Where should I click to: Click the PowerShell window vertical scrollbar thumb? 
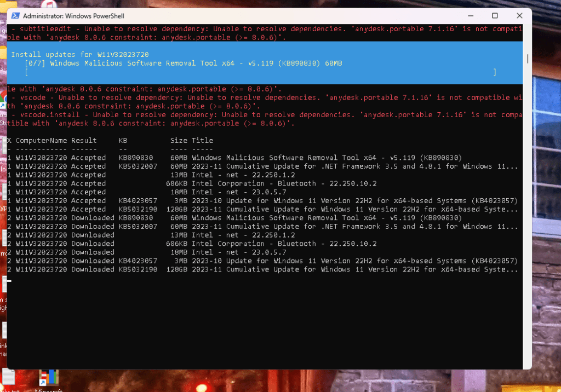(528, 59)
